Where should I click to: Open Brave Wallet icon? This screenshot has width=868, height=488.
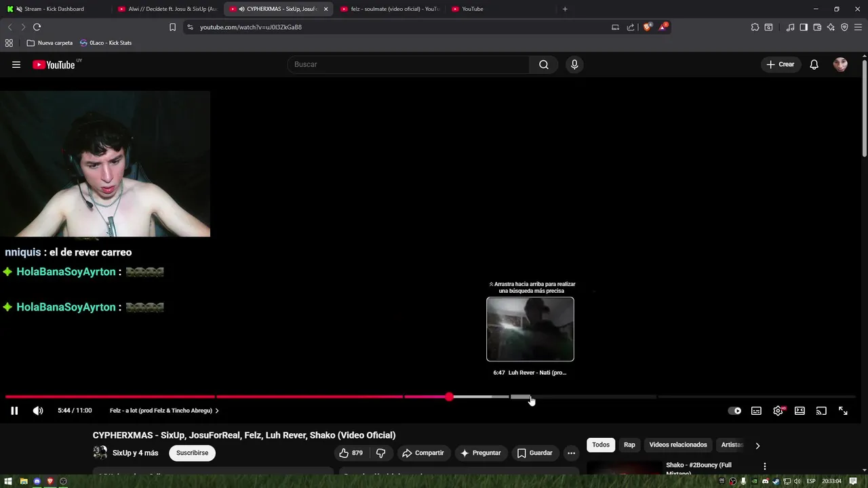[x=817, y=27]
